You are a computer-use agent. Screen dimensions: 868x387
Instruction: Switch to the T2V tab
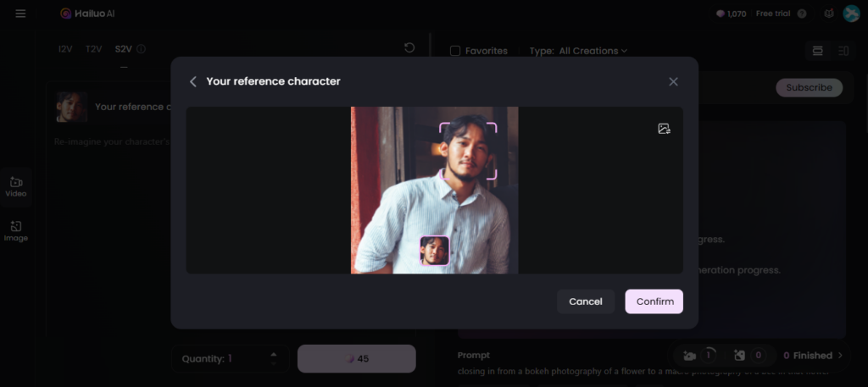pos(93,48)
